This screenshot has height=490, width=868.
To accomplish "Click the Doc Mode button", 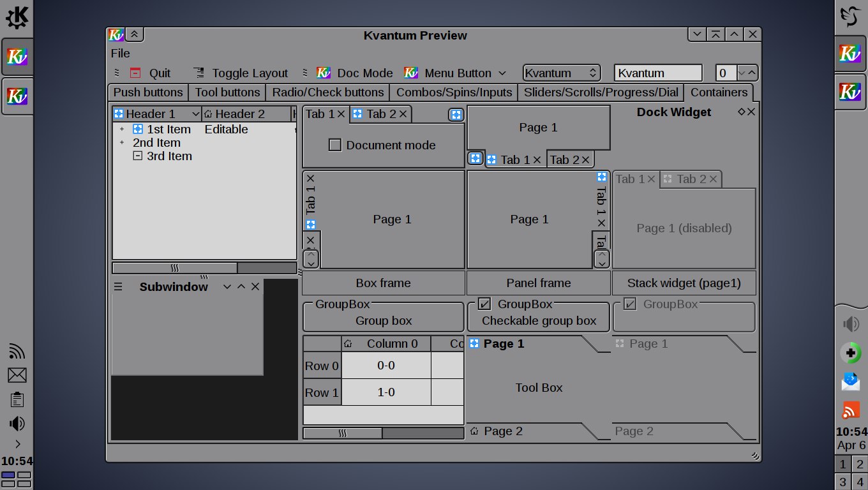I will [x=355, y=73].
